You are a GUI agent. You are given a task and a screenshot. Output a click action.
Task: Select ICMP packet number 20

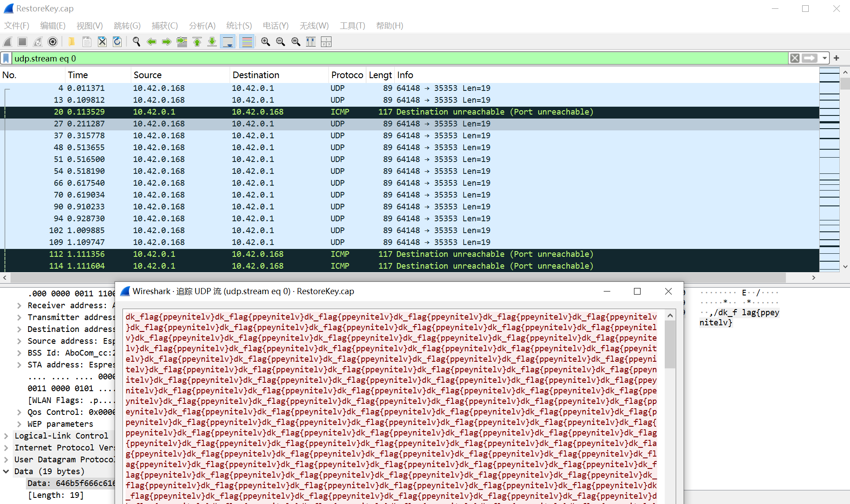pyautogui.click(x=410, y=112)
